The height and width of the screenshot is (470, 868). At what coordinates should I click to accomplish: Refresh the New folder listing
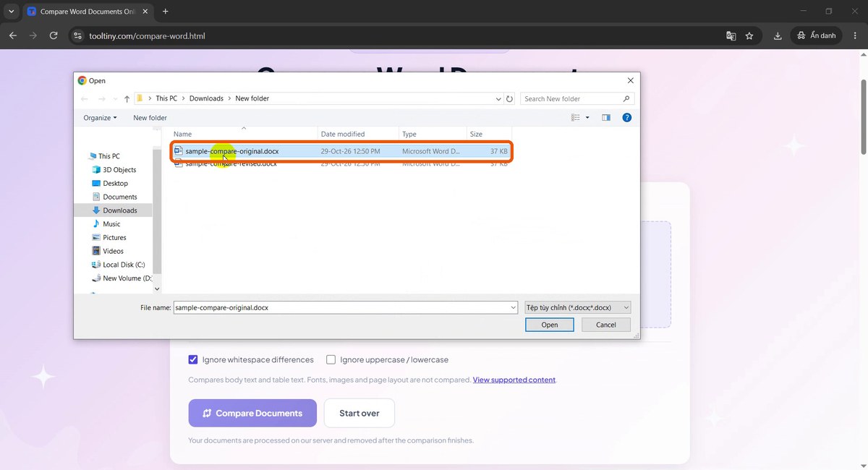tap(509, 99)
